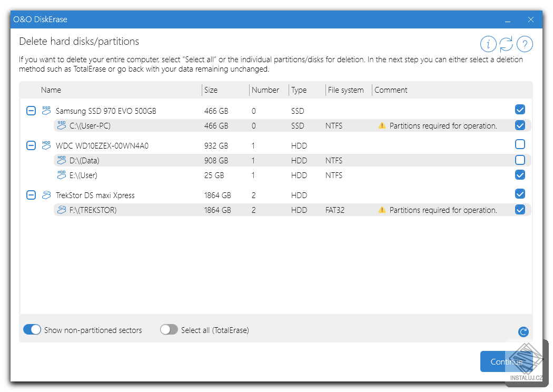Uncheck the F:\(TREKSTOR) partition checkbox
The width and height of the screenshot is (553, 392).
[520, 210]
